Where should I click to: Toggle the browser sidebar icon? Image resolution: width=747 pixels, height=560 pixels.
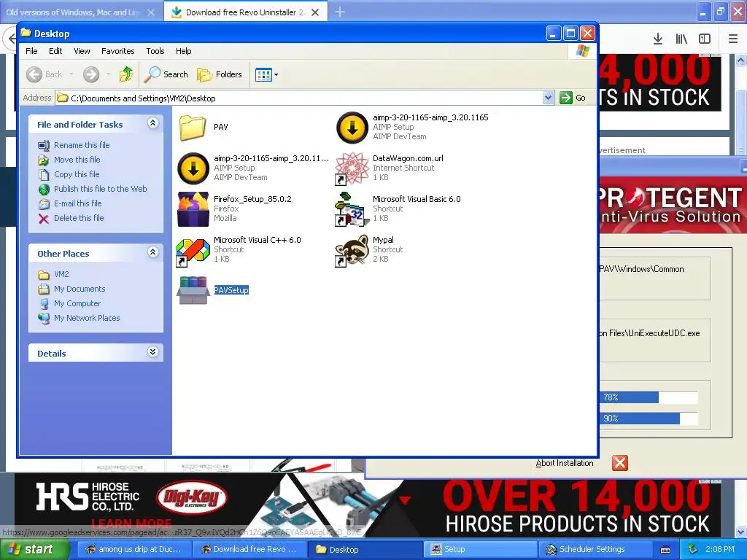click(x=705, y=39)
